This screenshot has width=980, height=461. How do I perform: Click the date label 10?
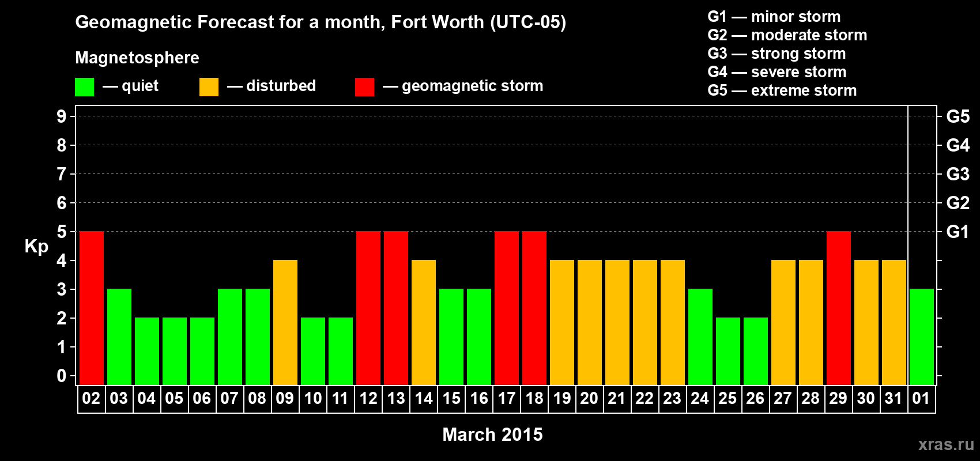point(313,399)
